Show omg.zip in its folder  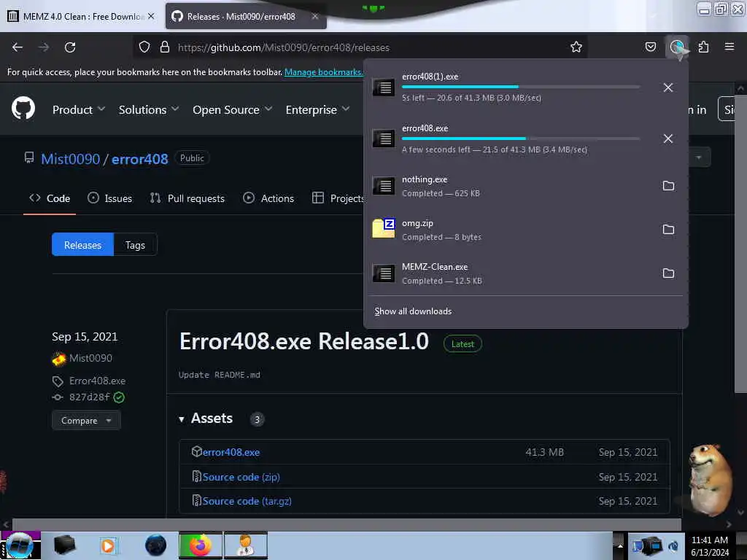coord(668,230)
